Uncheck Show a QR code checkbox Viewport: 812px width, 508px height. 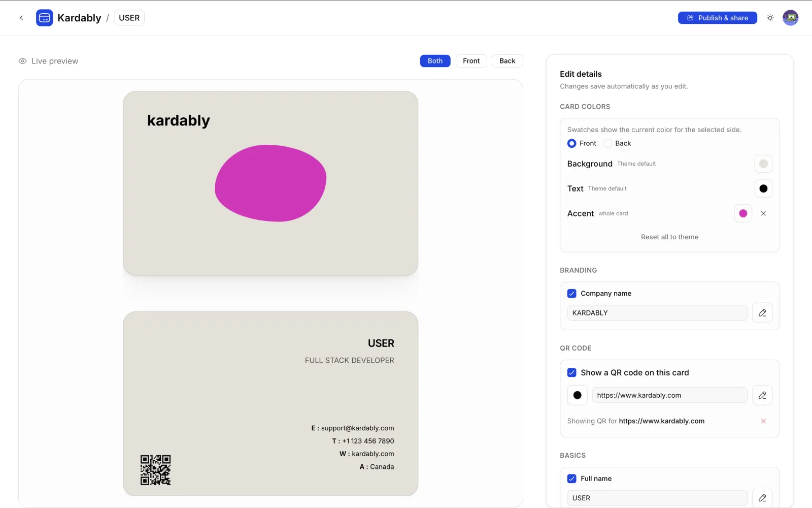[x=571, y=372]
